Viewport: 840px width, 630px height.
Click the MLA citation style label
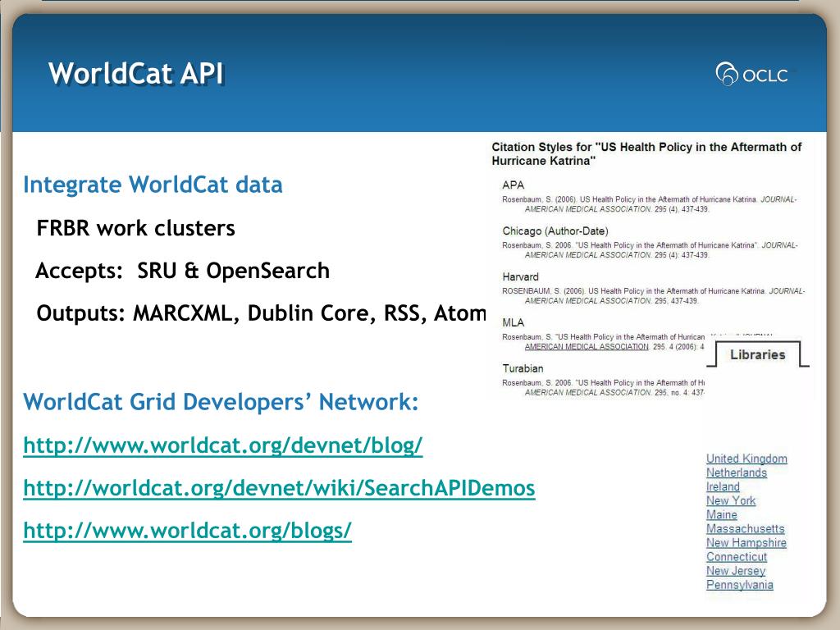pyautogui.click(x=514, y=322)
